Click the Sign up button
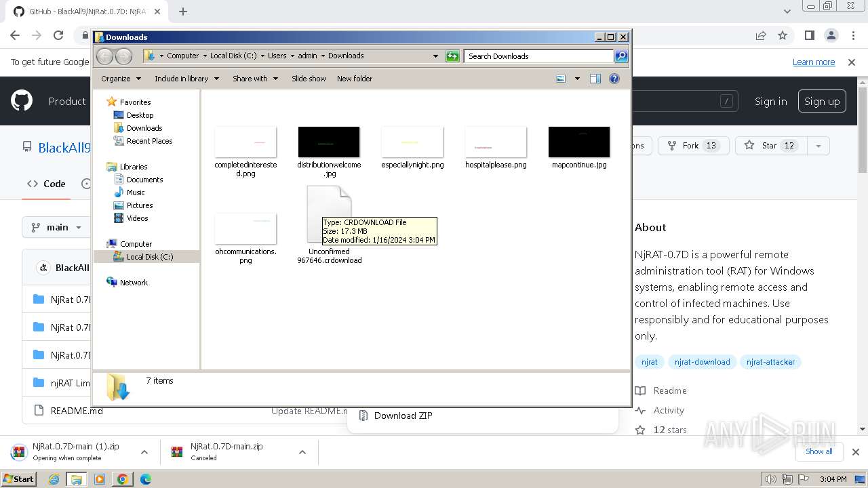 [x=822, y=101]
